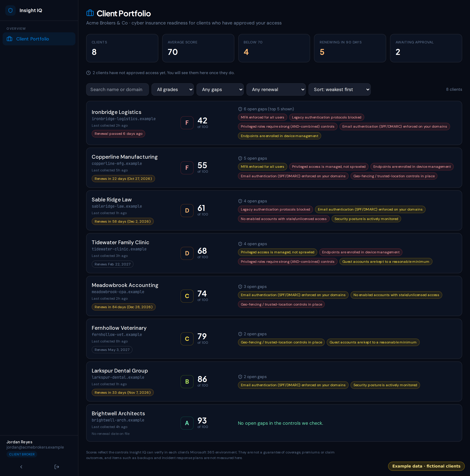Open the All grades dropdown
Image resolution: width=470 pixels, height=476 pixels.
click(172, 89)
